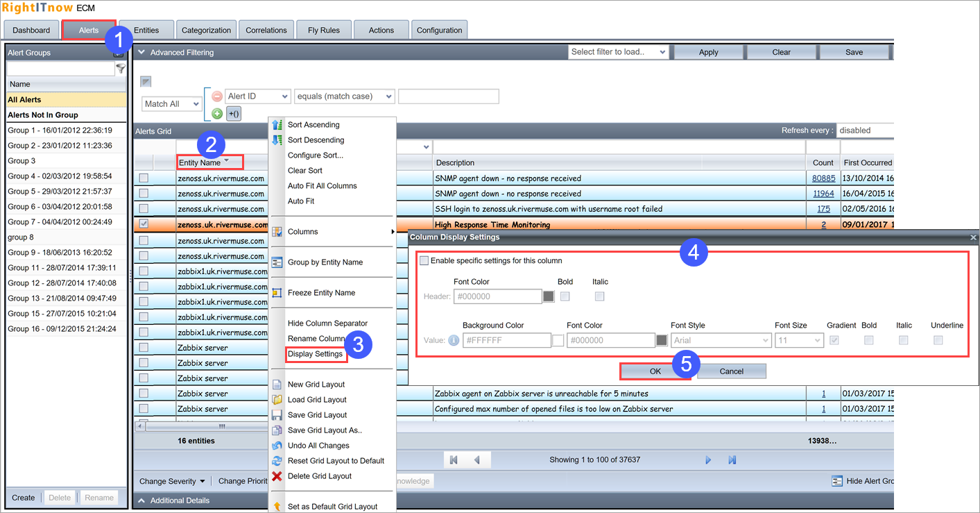Click the OK button in Column Display Settings
980x513 pixels.
pos(655,371)
